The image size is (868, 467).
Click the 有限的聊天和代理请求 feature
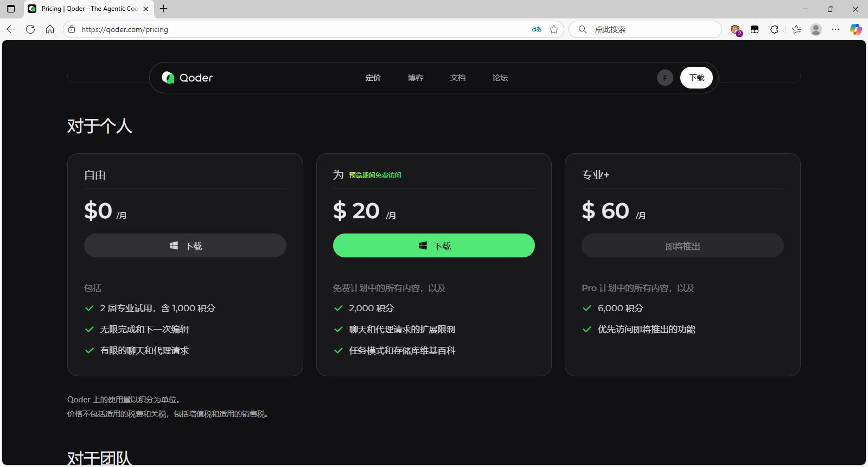pos(144,350)
